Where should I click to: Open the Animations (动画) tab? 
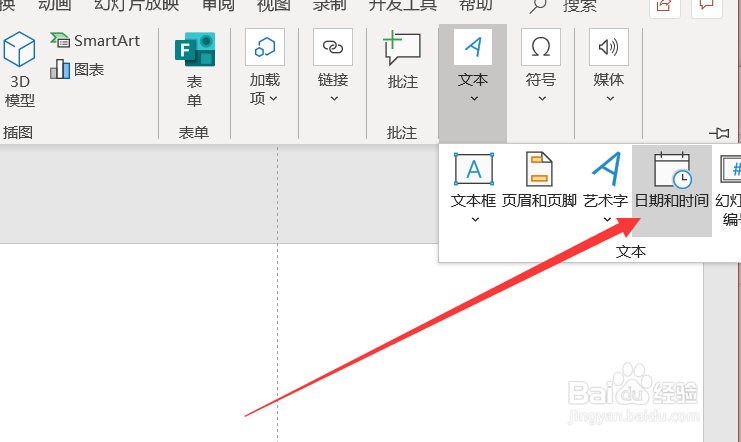pyautogui.click(x=55, y=6)
